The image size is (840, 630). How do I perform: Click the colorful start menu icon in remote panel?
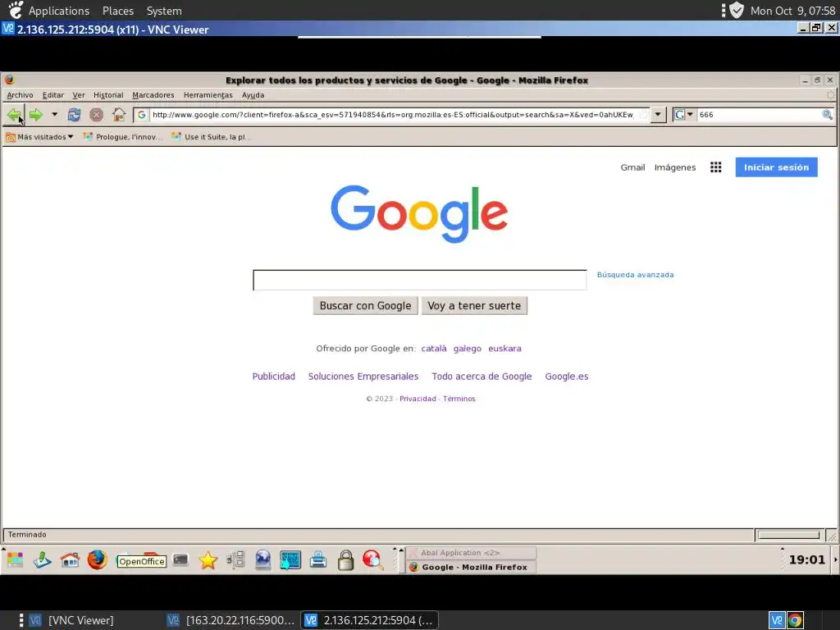click(15, 559)
